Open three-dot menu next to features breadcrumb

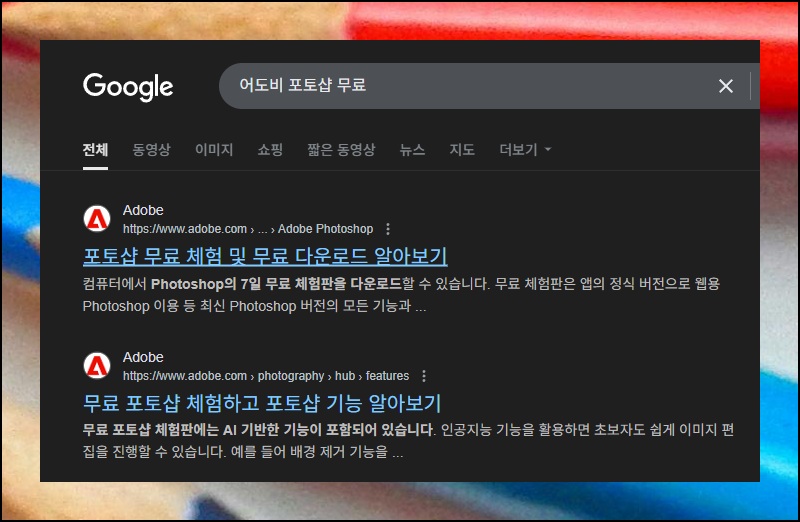tap(424, 376)
